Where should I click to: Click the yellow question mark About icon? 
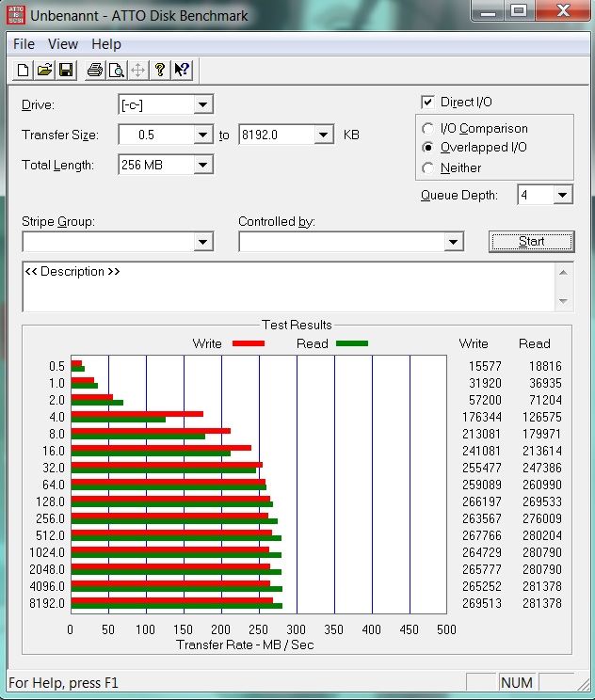(x=159, y=70)
